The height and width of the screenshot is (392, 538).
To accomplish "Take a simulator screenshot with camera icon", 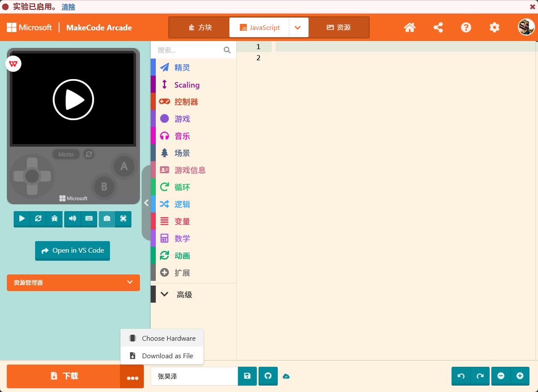I will click(107, 218).
